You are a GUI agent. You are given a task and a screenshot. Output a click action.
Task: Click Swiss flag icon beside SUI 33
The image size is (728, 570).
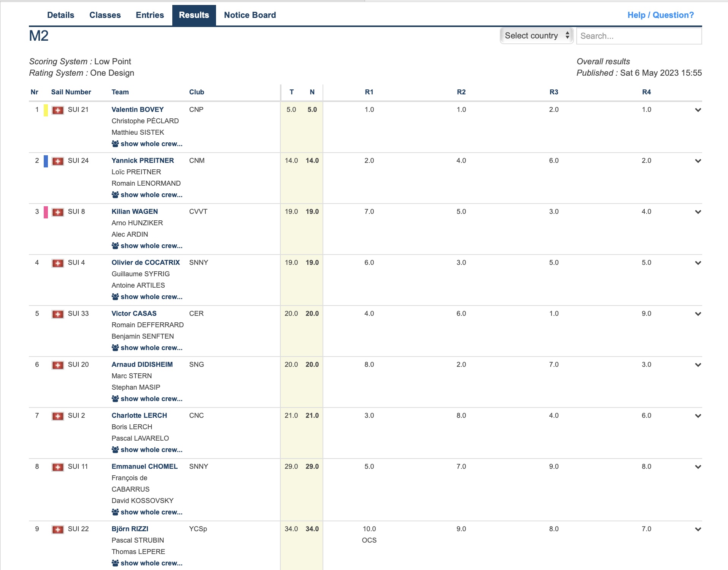[58, 314]
